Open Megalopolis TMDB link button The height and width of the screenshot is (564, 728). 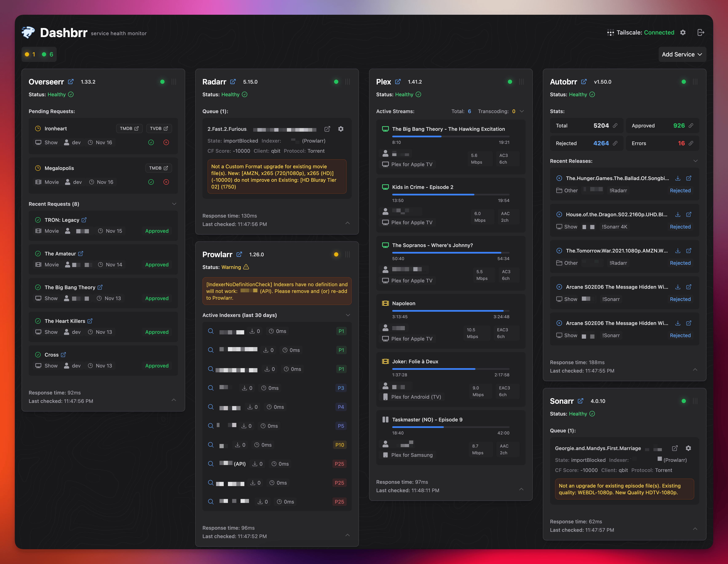[158, 168]
